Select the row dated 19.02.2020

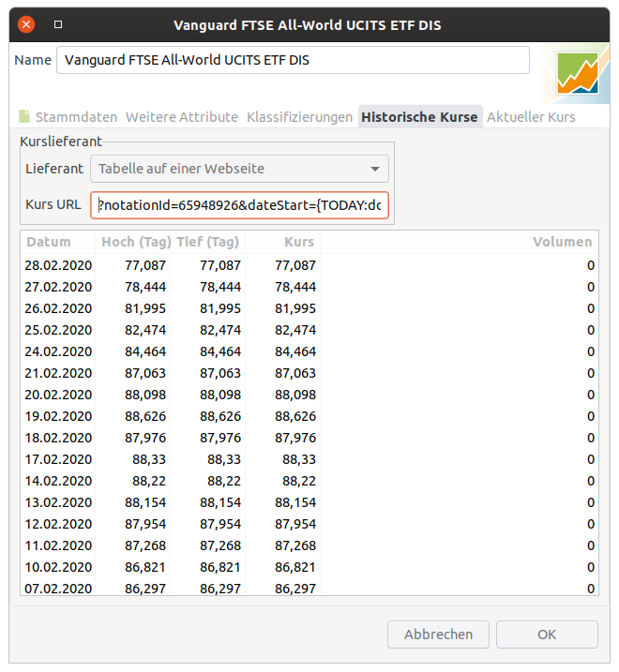[x=309, y=416]
